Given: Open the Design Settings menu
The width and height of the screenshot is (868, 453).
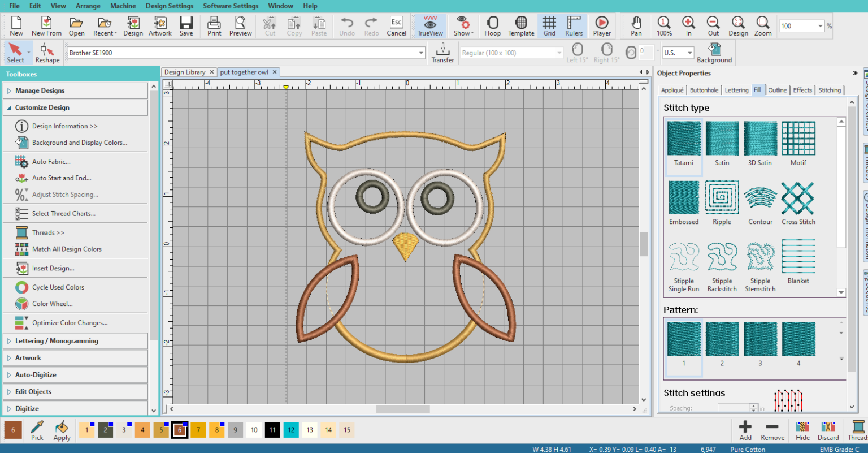Looking at the screenshot, I should click(170, 6).
